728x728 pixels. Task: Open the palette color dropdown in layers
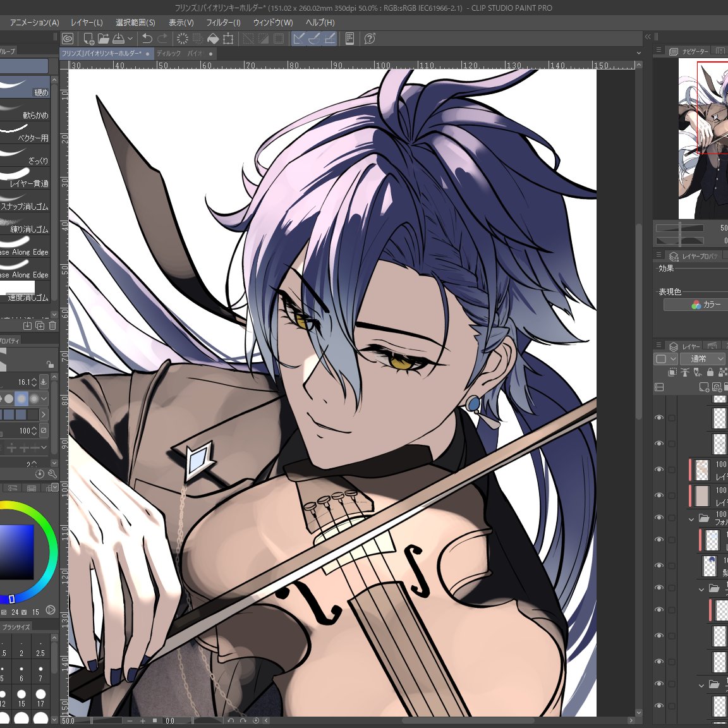coord(666,358)
